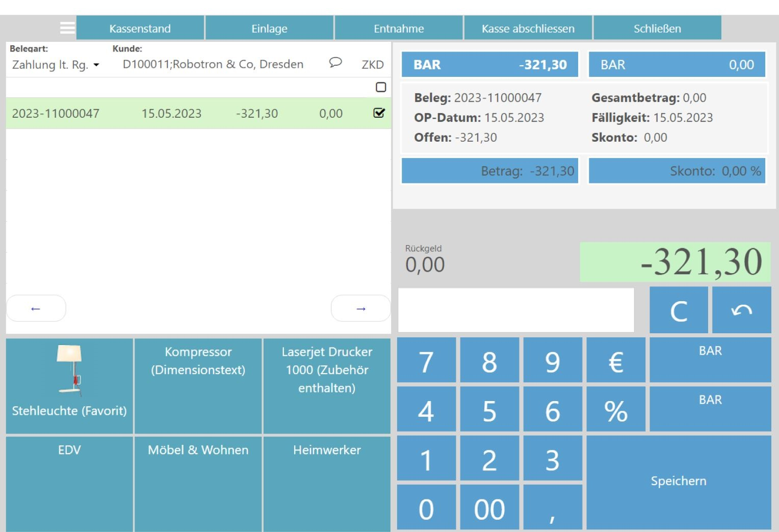
Task: Go to previous page with left arrow
Action: 36,308
